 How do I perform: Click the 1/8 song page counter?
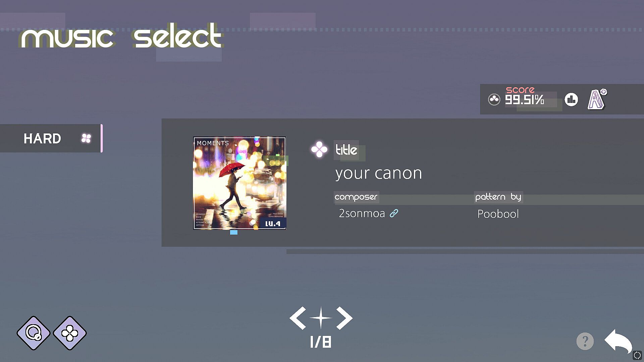321,342
